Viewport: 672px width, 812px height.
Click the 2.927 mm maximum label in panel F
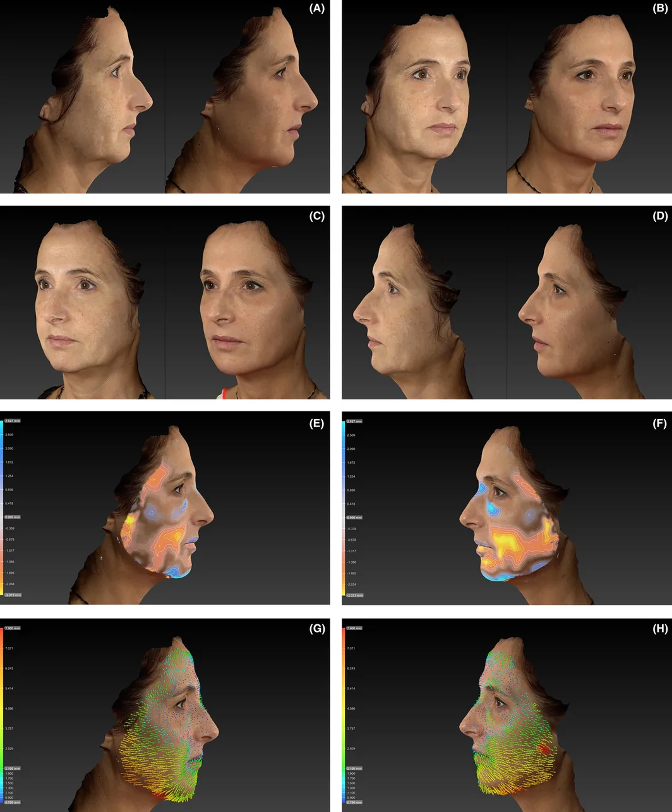[354, 421]
